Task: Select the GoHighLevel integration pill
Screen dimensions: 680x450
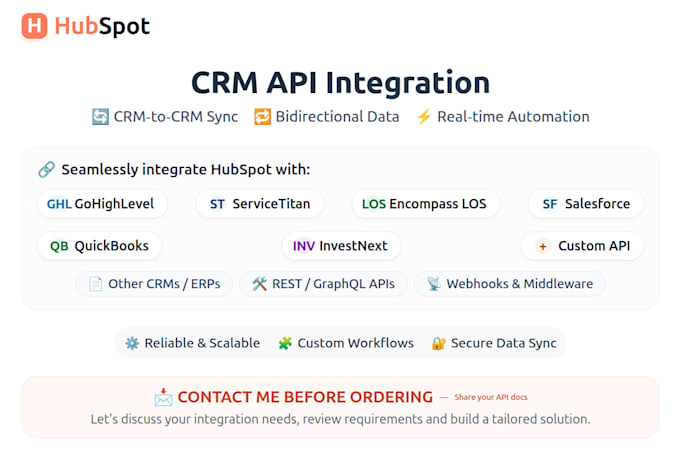Action: click(x=102, y=204)
